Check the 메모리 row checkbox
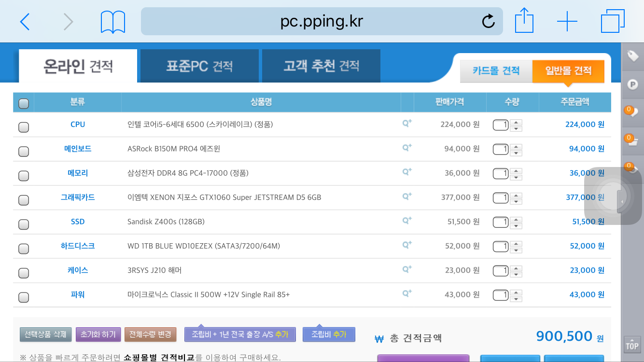The image size is (644, 362). point(23,176)
